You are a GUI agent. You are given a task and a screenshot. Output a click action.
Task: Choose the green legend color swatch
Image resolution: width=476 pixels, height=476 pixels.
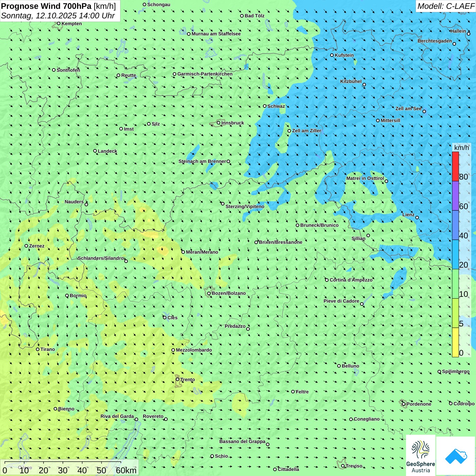coord(455,284)
